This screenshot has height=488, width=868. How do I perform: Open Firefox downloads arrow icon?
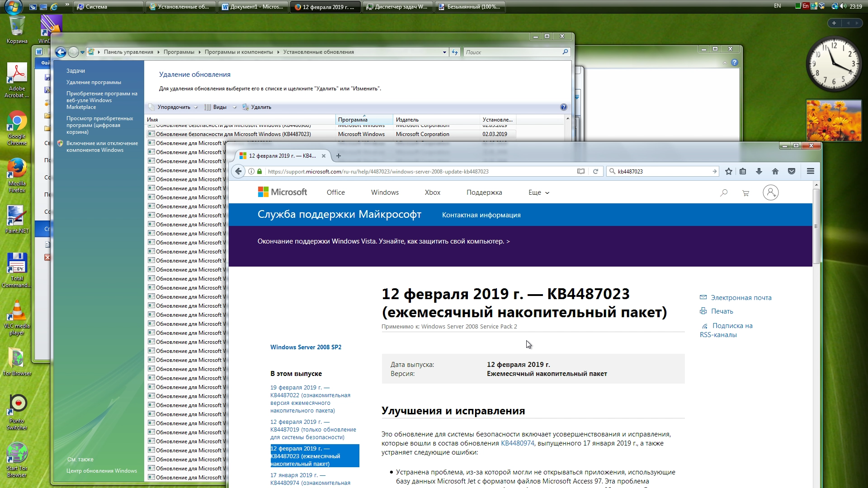[x=759, y=171]
